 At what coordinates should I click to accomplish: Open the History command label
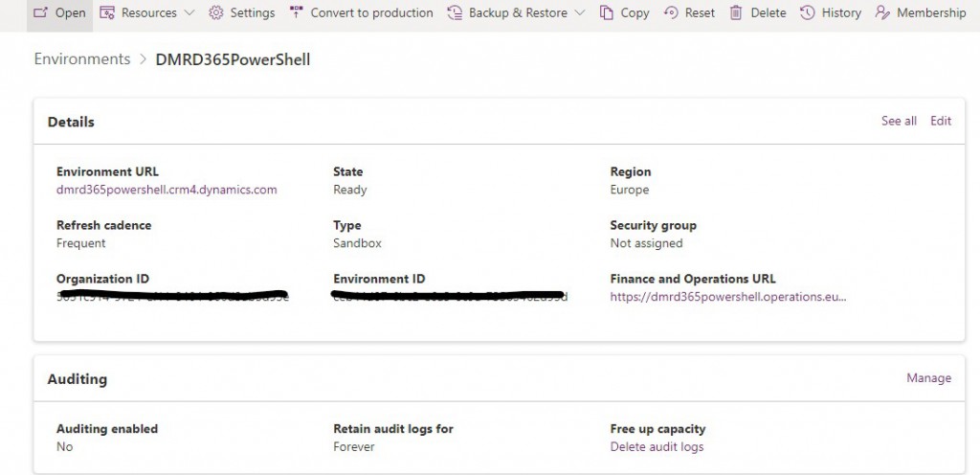841,13
